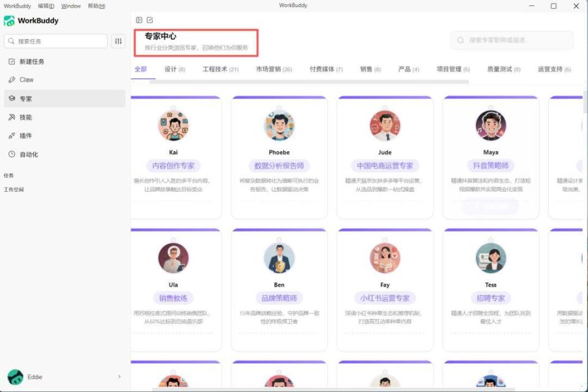Open the 帮助 menu
Viewport: 588px width, 392px height.
click(97, 6)
